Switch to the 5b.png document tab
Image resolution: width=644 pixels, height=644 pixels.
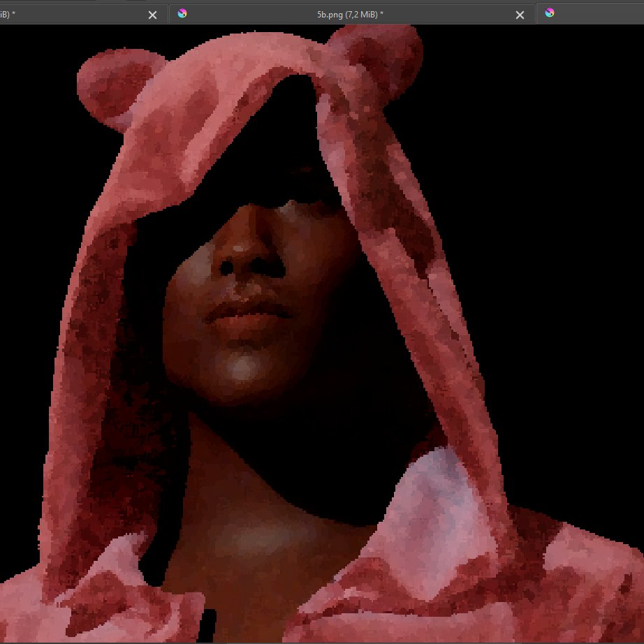click(x=349, y=14)
